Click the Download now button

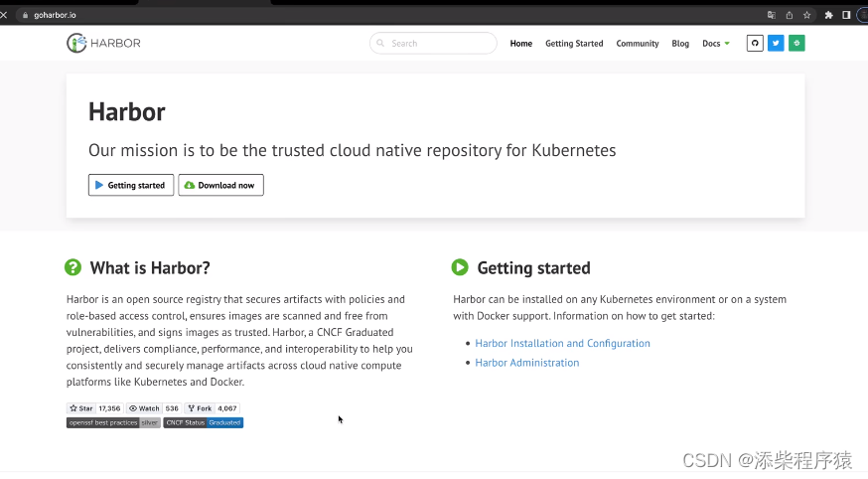220,185
